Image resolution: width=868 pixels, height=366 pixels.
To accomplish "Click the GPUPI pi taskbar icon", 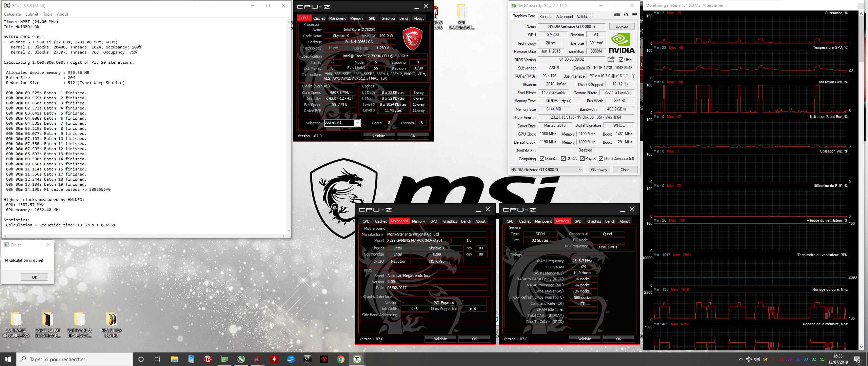I will (x=357, y=359).
